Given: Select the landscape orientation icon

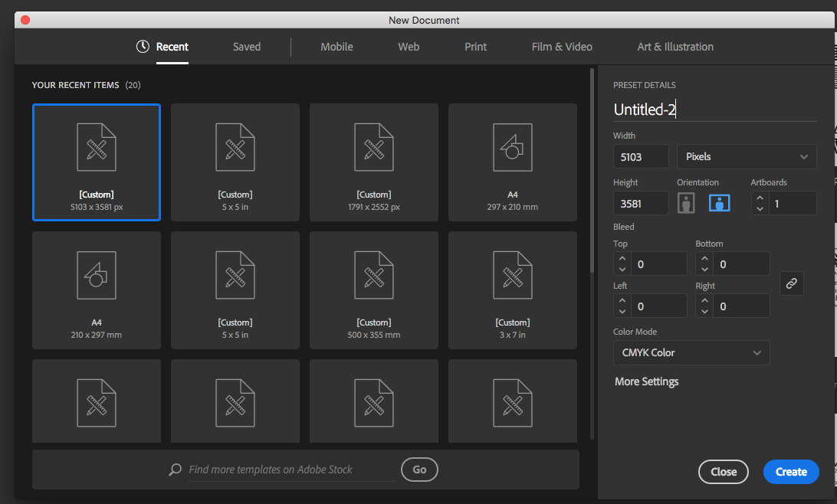Looking at the screenshot, I should click(x=719, y=202).
